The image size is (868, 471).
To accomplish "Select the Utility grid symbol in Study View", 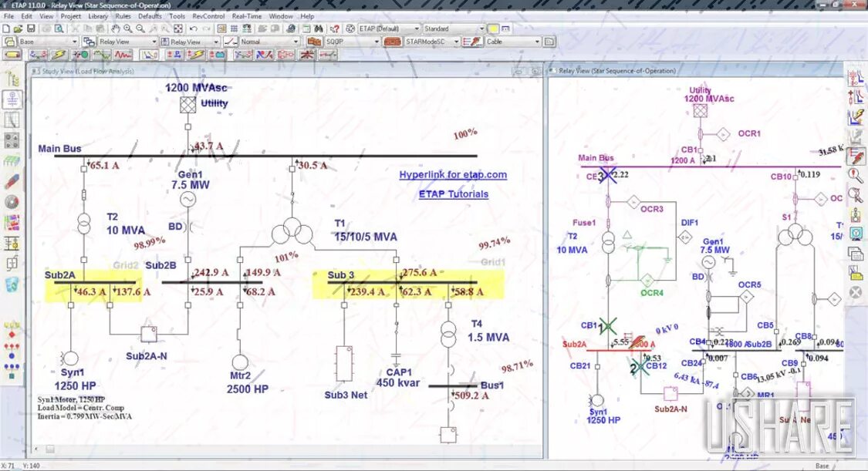I will point(187,105).
